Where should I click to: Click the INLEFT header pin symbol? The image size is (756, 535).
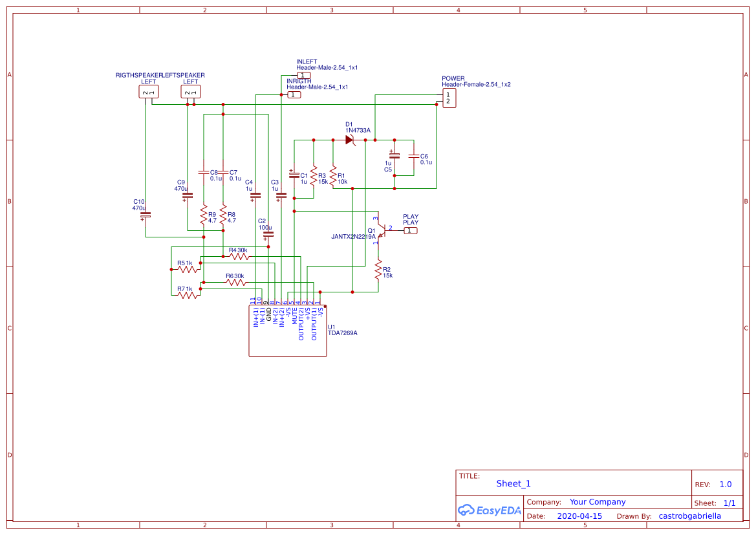(304, 75)
